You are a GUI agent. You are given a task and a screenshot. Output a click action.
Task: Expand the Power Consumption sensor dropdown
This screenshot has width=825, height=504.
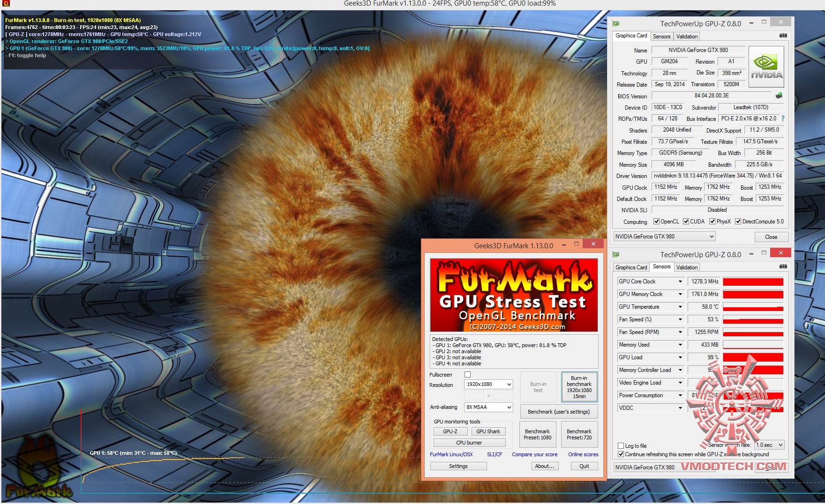click(680, 395)
